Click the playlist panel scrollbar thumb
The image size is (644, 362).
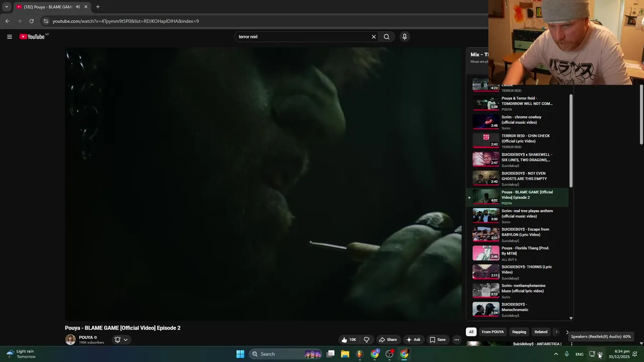click(571, 141)
